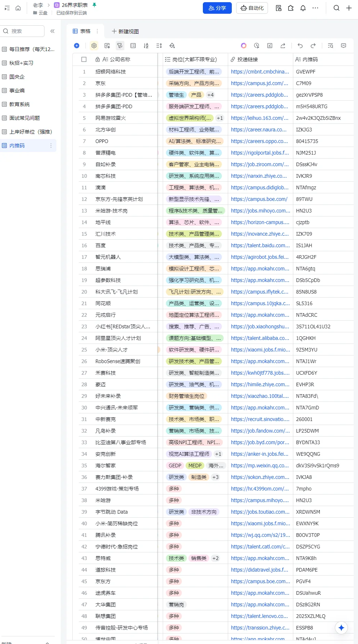Viewport: 358px width, 644px height.
Task: Click the floating AI sparkle button
Action: coord(341,628)
